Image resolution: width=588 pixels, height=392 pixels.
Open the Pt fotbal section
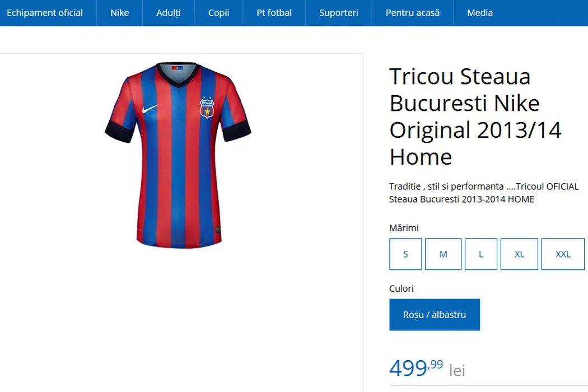click(274, 13)
